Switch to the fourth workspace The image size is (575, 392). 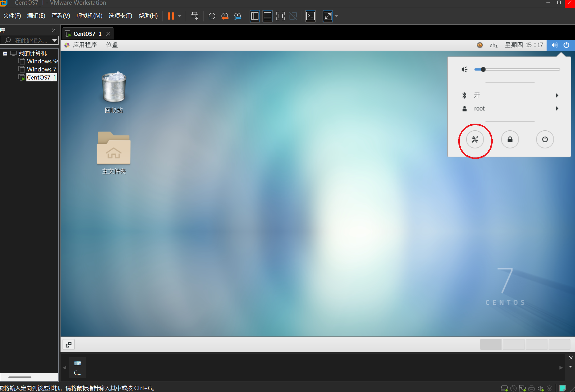pos(559,344)
